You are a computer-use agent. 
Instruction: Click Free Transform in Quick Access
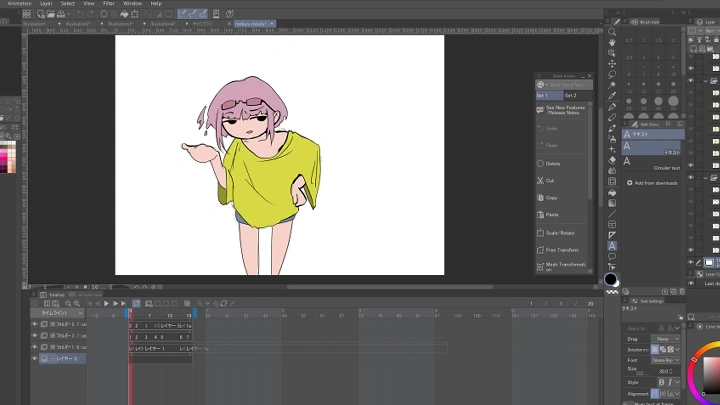click(561, 250)
